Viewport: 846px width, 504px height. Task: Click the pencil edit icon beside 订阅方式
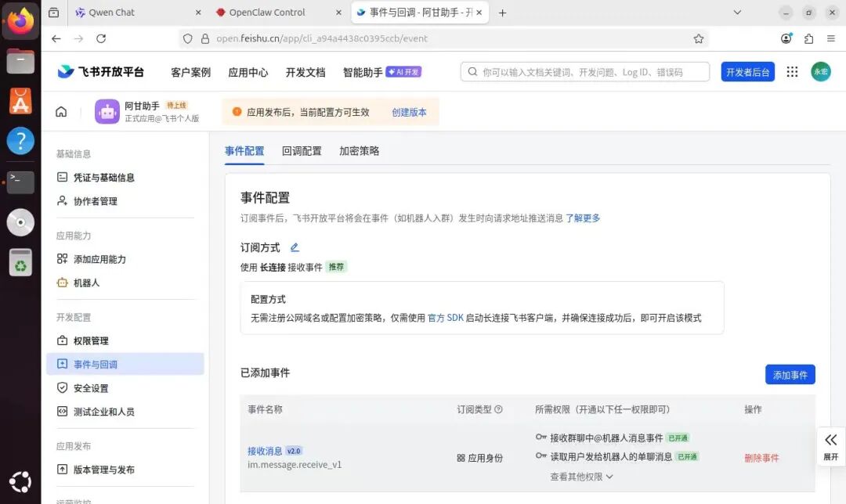(294, 247)
